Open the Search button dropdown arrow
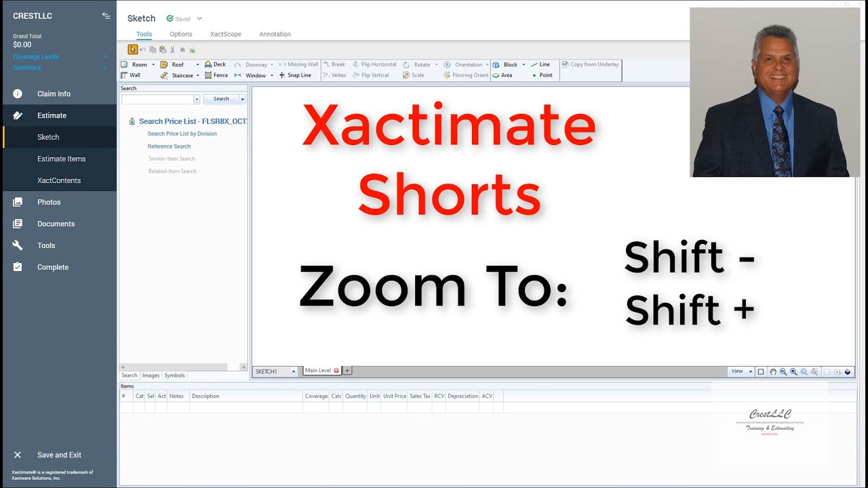Image resolution: width=868 pixels, height=488 pixels. 242,99
